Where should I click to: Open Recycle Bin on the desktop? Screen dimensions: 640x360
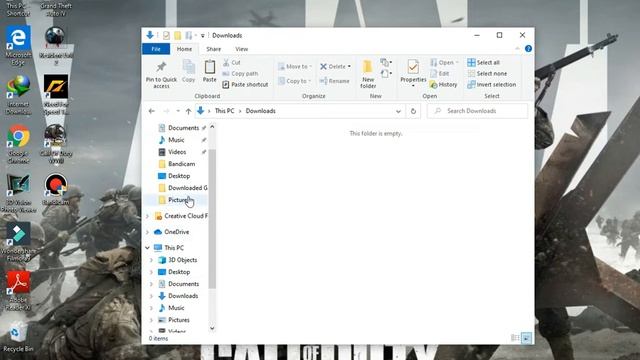coord(18,337)
